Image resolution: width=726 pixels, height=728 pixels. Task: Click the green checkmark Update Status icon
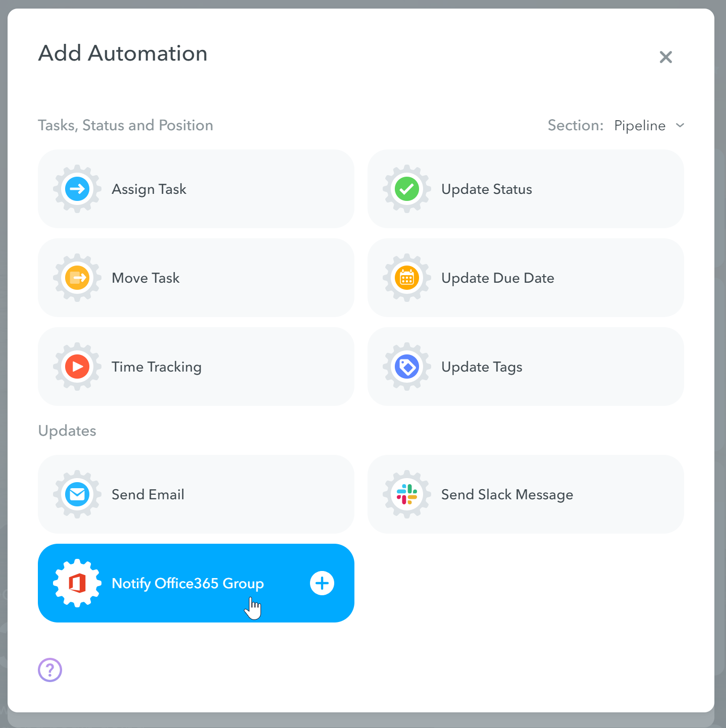coord(406,189)
